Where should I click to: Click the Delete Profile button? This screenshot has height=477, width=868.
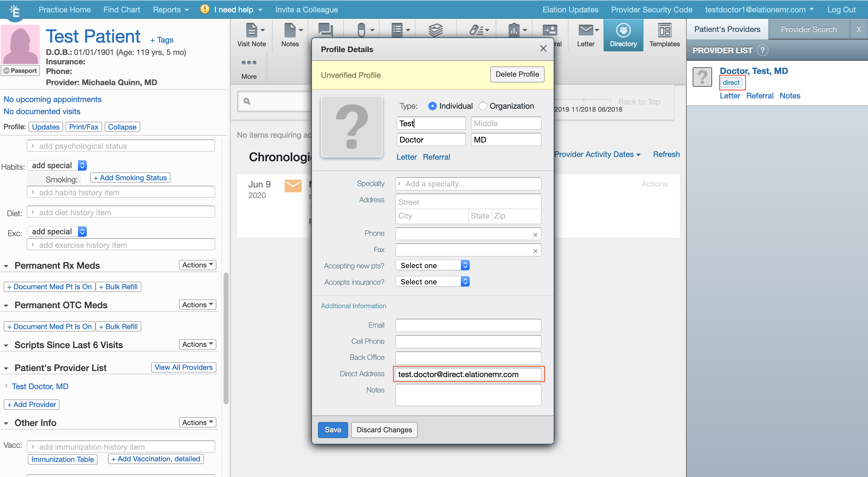coord(517,74)
